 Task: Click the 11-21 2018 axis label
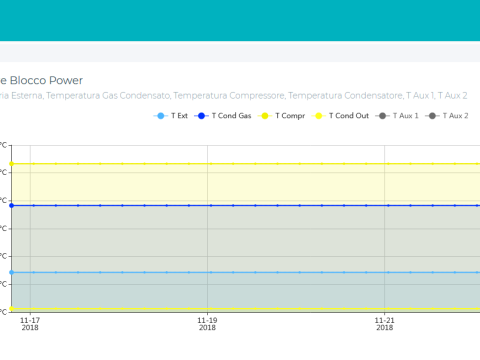point(385,324)
